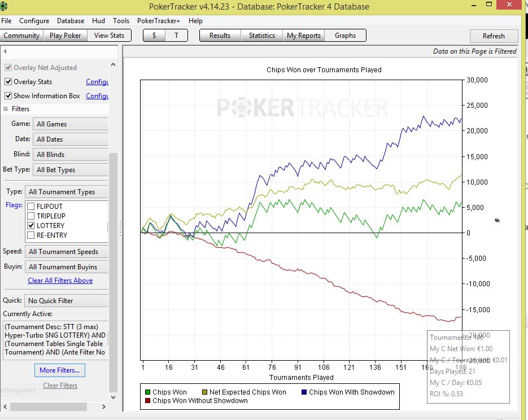The height and width of the screenshot is (420, 528).
Task: Select the $ cash games button
Action: click(x=154, y=36)
